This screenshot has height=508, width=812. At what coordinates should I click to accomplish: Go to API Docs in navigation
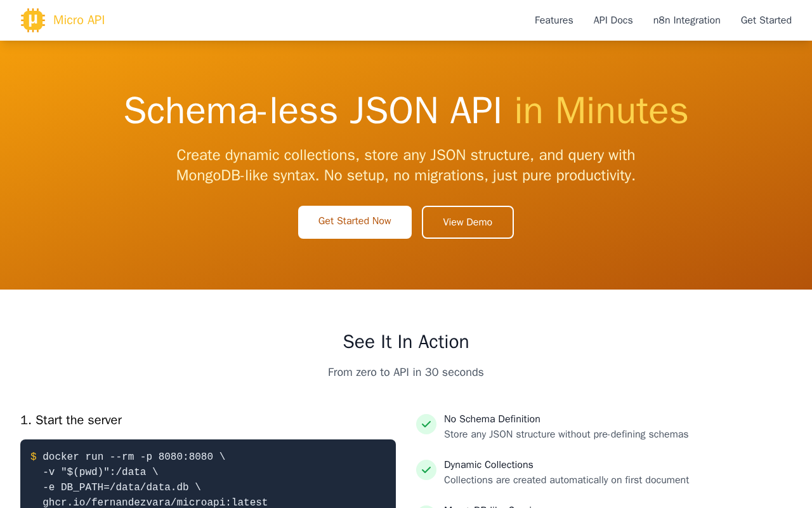613,20
